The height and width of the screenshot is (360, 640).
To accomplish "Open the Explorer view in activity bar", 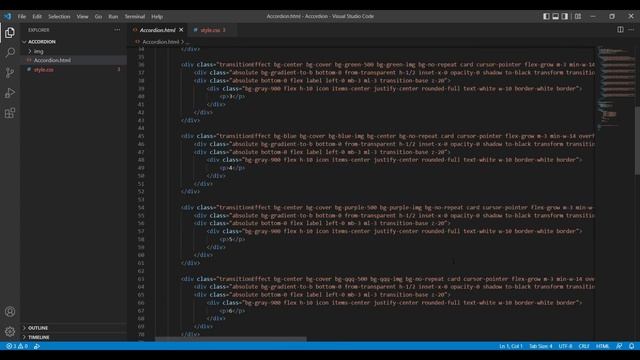I will (10, 33).
